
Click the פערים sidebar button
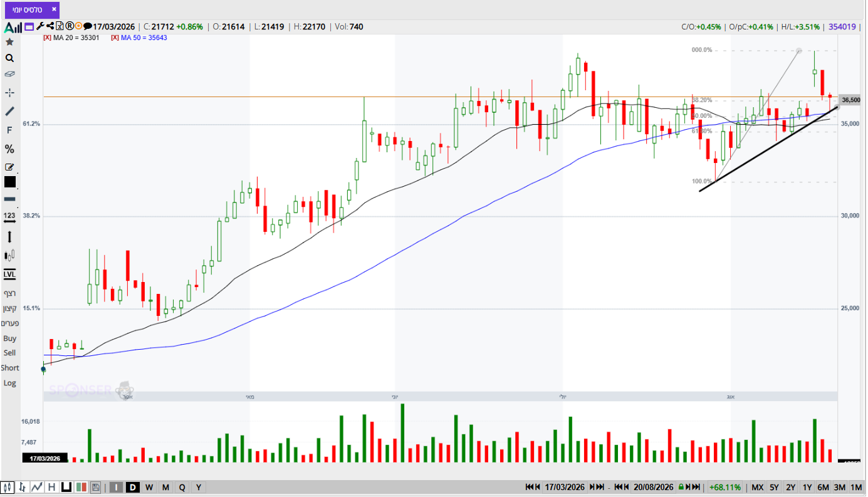[9, 323]
